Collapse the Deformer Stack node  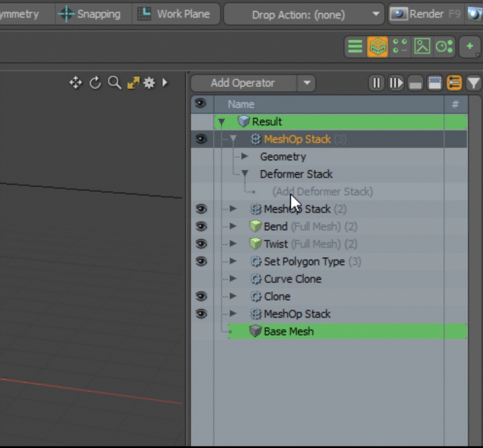(x=244, y=174)
